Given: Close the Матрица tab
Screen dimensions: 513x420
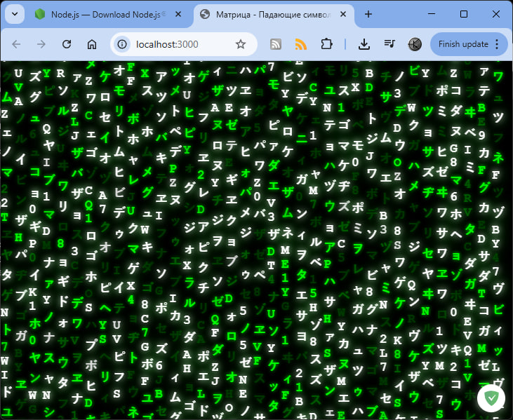Looking at the screenshot, I should (x=342, y=14).
